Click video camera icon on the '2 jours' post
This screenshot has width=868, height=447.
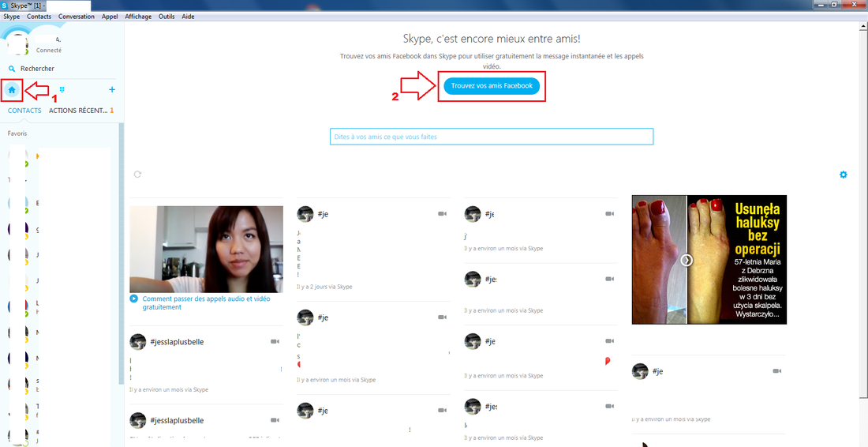coord(442,214)
